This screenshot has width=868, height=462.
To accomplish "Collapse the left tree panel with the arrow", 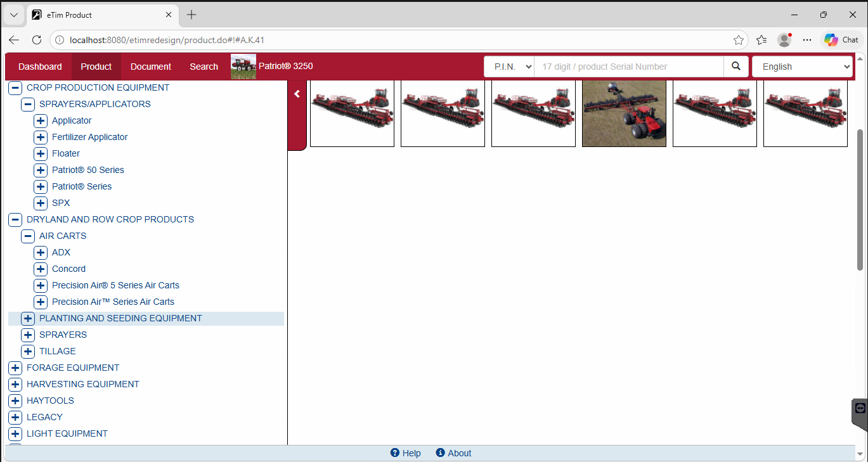I will (x=297, y=94).
